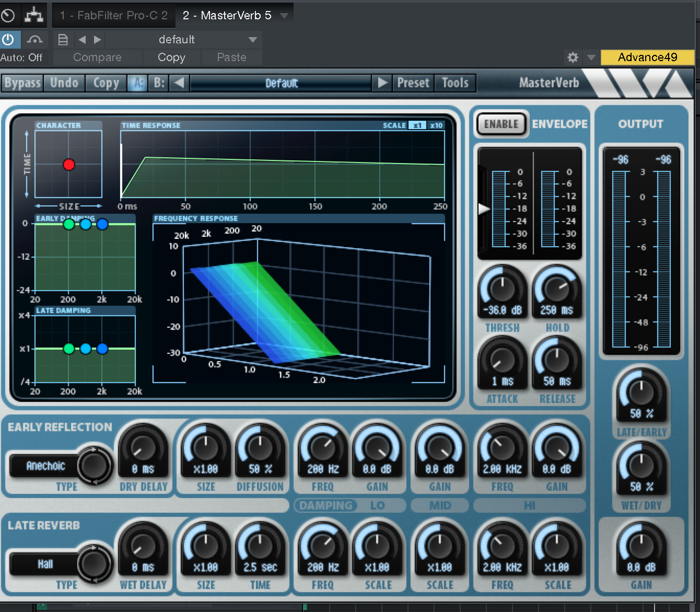Open the Tools menu in the MasterVerb toolbar
The image size is (700, 612).
click(x=454, y=83)
